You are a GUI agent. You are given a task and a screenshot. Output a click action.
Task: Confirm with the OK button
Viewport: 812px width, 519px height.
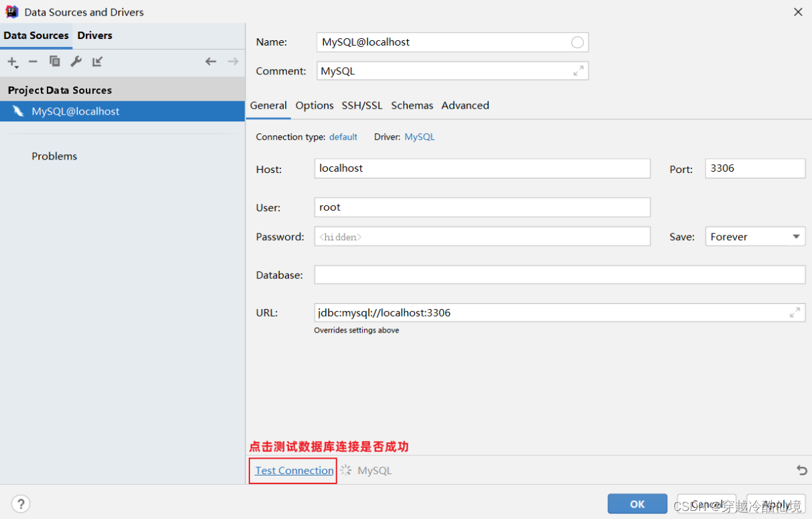tap(638, 504)
